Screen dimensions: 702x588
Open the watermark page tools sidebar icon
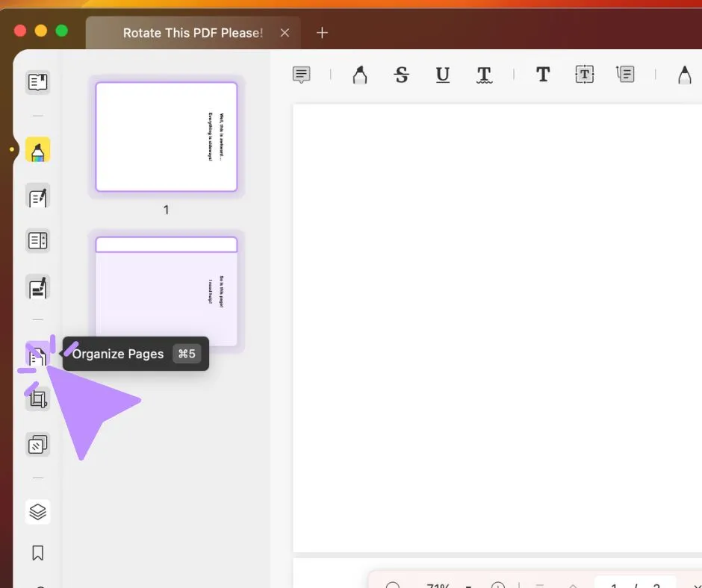[37, 445]
